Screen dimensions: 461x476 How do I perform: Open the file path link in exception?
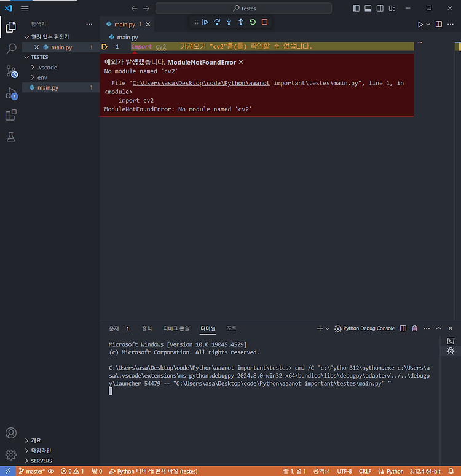(201, 83)
